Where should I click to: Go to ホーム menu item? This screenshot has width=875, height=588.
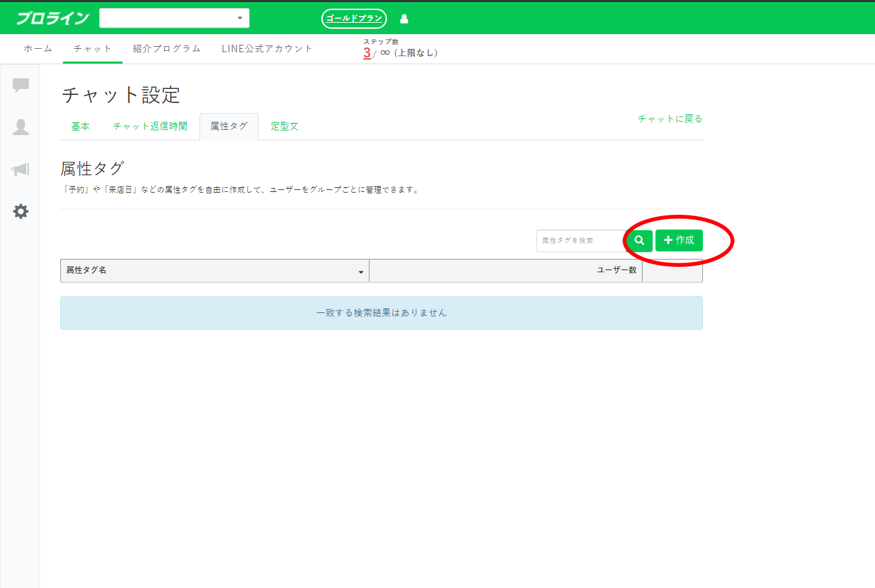click(x=38, y=49)
